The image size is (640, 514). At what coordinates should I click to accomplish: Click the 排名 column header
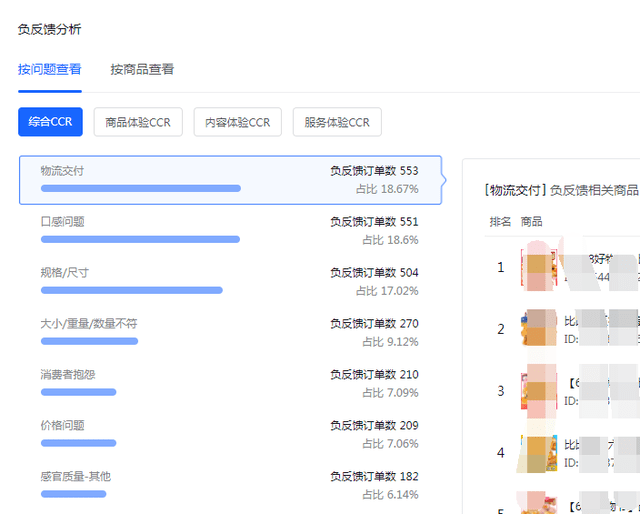(x=500, y=222)
